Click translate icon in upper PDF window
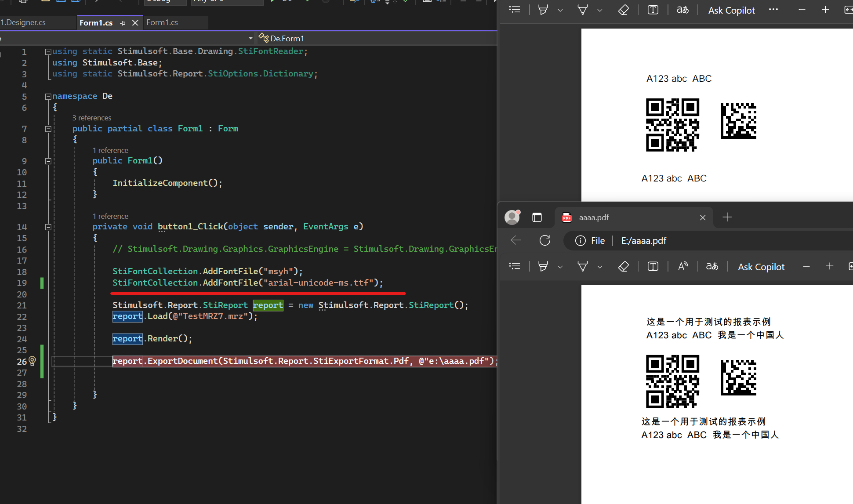This screenshot has height=504, width=853. 682,10
